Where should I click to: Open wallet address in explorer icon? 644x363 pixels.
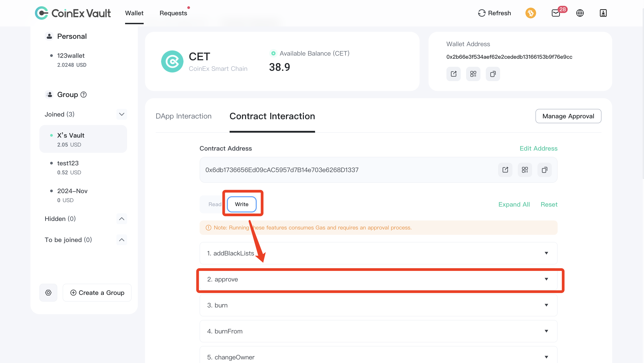pyautogui.click(x=454, y=74)
